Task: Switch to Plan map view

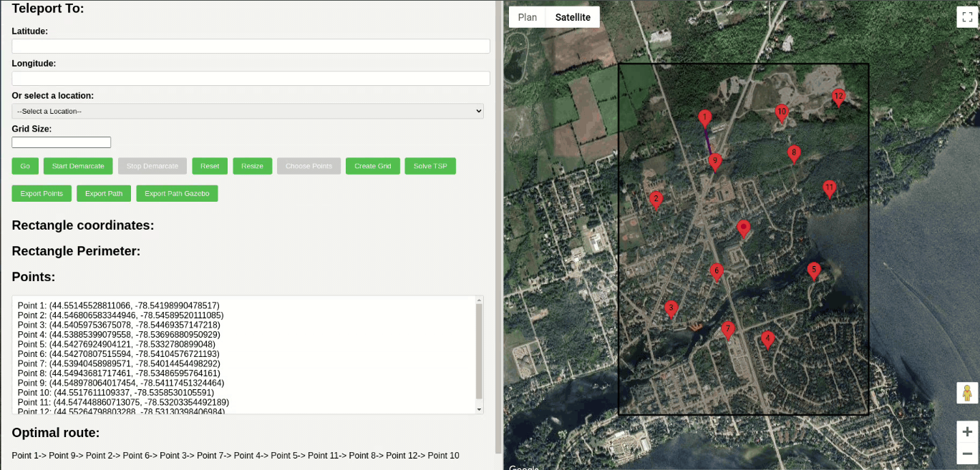Action: 528,17
